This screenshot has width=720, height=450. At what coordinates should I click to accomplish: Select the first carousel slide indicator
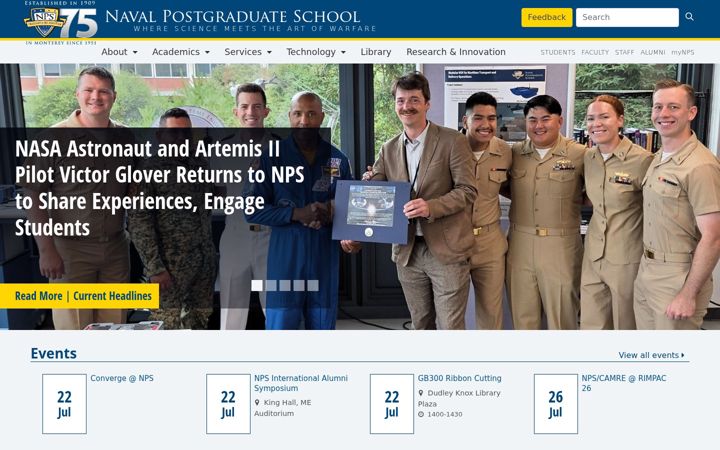click(x=257, y=286)
